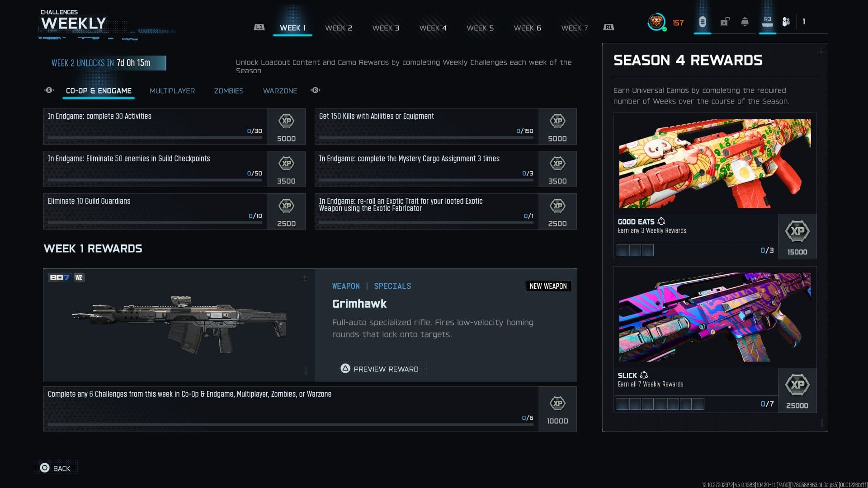868x488 pixels.
Task: Click the Grimhawk weapon name
Action: (359, 304)
